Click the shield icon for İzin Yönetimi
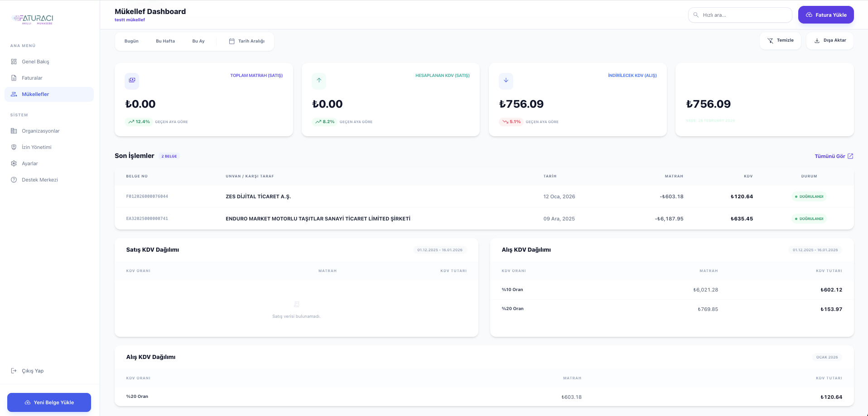Image resolution: width=868 pixels, height=416 pixels. (14, 147)
